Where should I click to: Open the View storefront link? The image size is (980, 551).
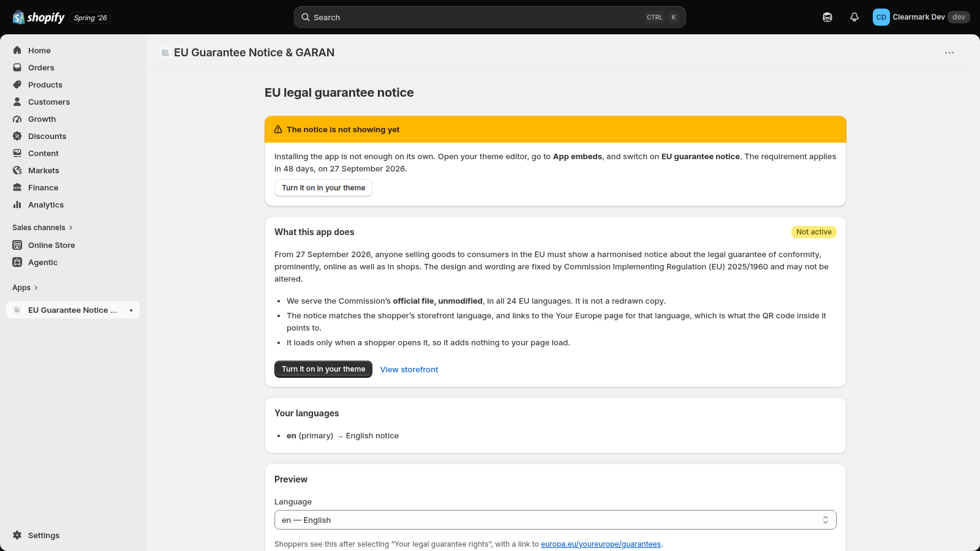409,369
